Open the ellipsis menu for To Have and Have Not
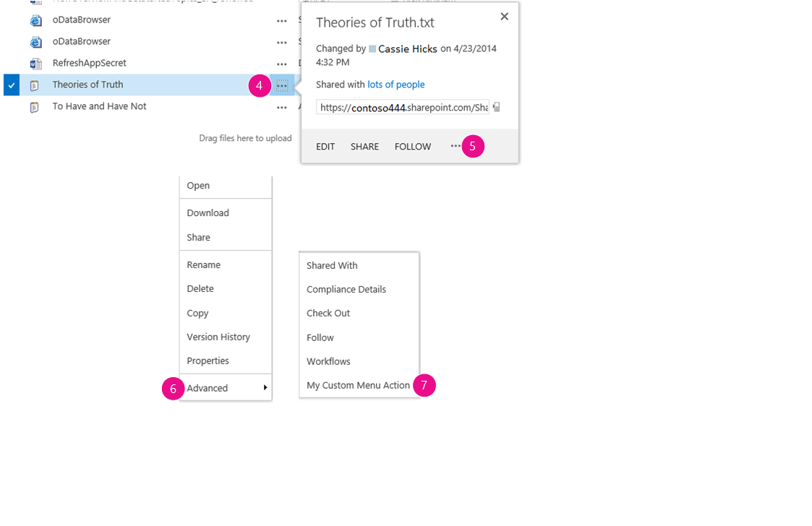The width and height of the screenshot is (812, 526). point(282,107)
